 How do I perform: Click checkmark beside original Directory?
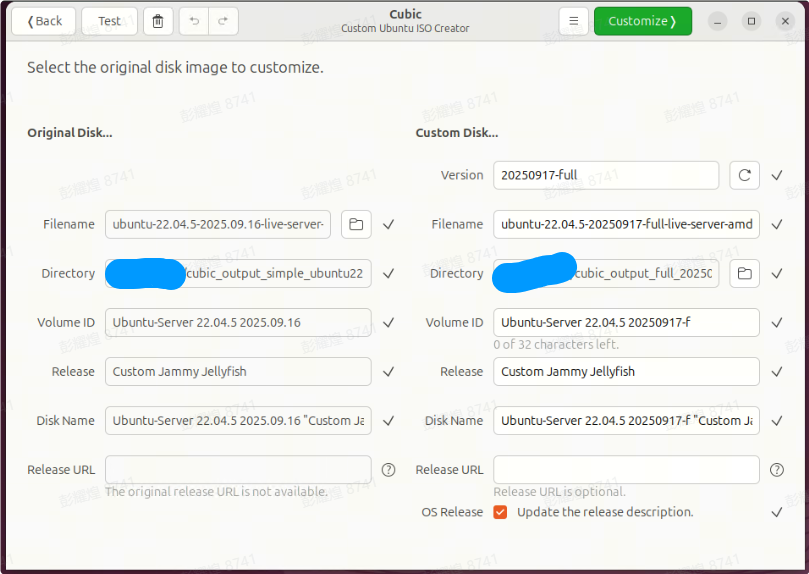pos(389,273)
